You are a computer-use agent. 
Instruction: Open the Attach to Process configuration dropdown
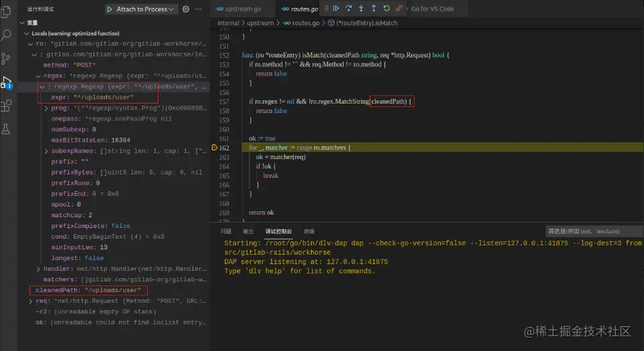click(173, 9)
